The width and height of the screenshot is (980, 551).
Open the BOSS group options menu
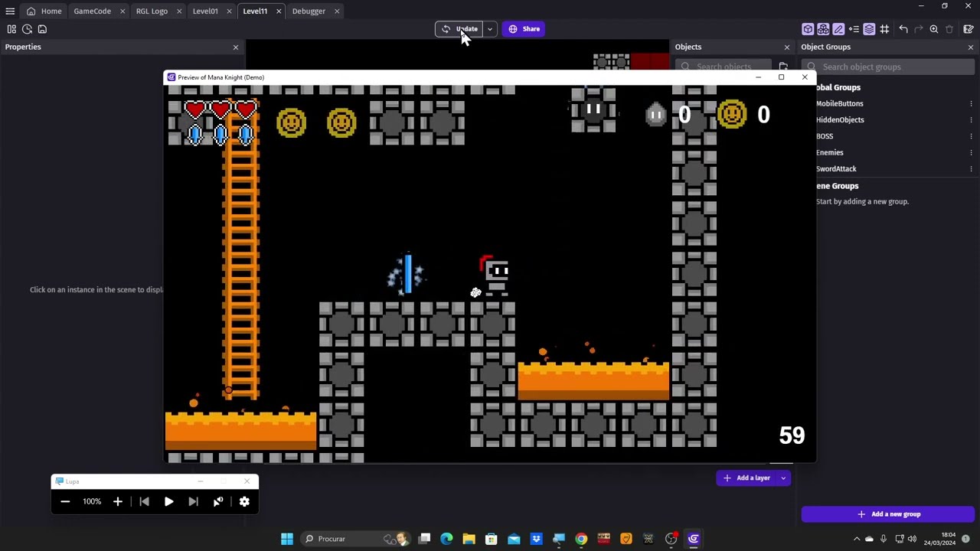pos(971,136)
